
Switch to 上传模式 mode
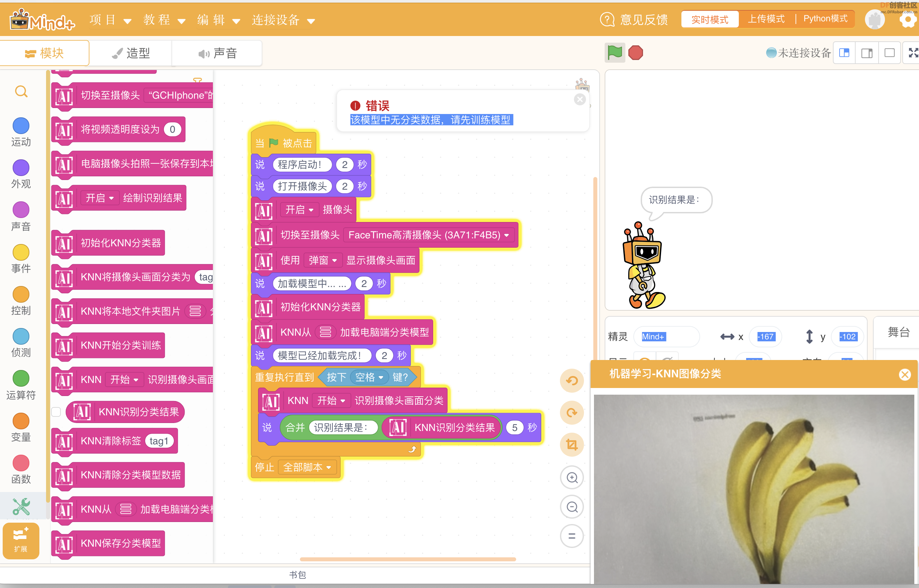[766, 19]
